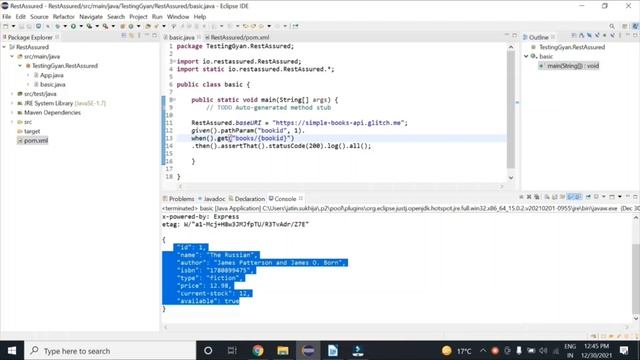640x360 pixels.
Task: Open the Navigate menu
Action: pos(91,17)
